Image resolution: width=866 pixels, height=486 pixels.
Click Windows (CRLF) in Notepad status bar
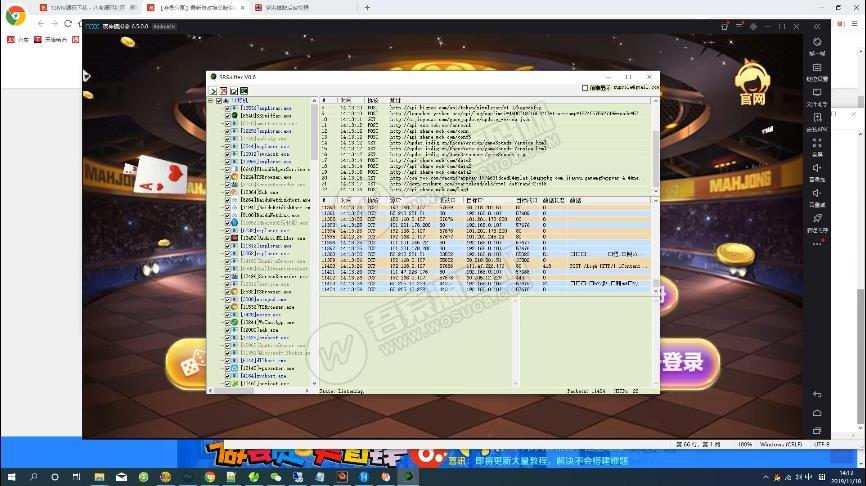(781, 444)
